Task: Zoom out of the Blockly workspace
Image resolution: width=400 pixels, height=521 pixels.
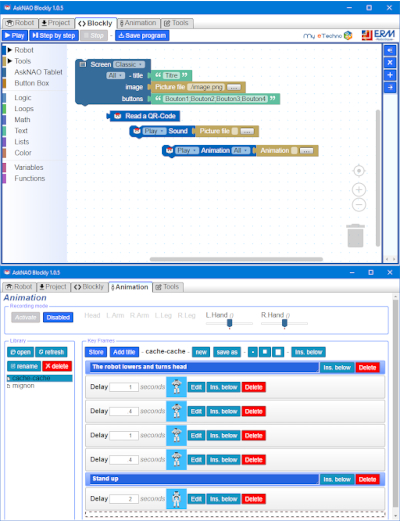Action: [x=359, y=204]
